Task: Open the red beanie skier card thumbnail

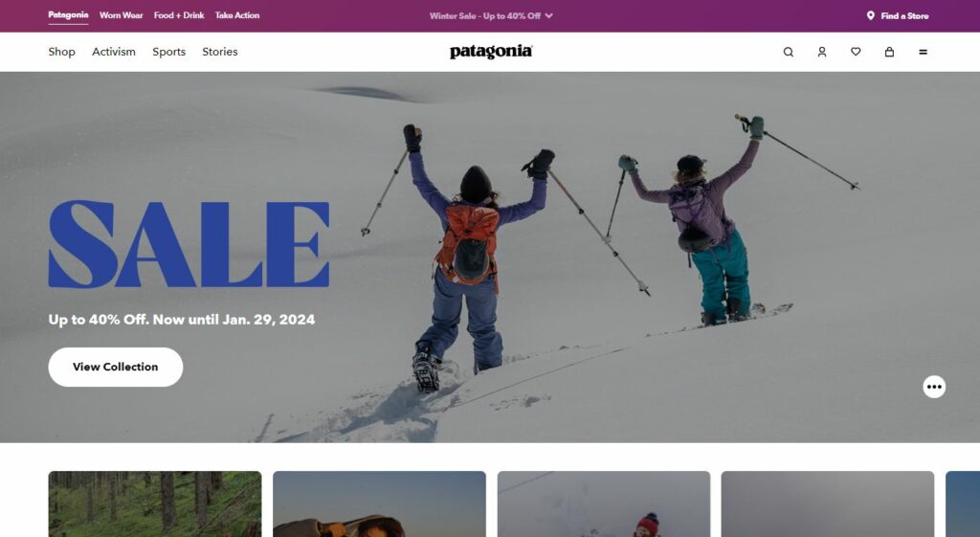Action: (x=604, y=503)
